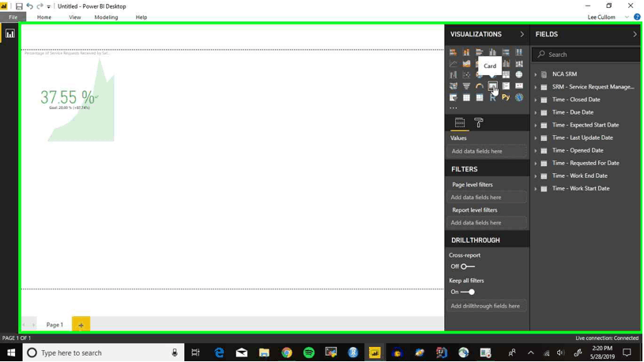Select the Treemap visualization

pos(506,75)
